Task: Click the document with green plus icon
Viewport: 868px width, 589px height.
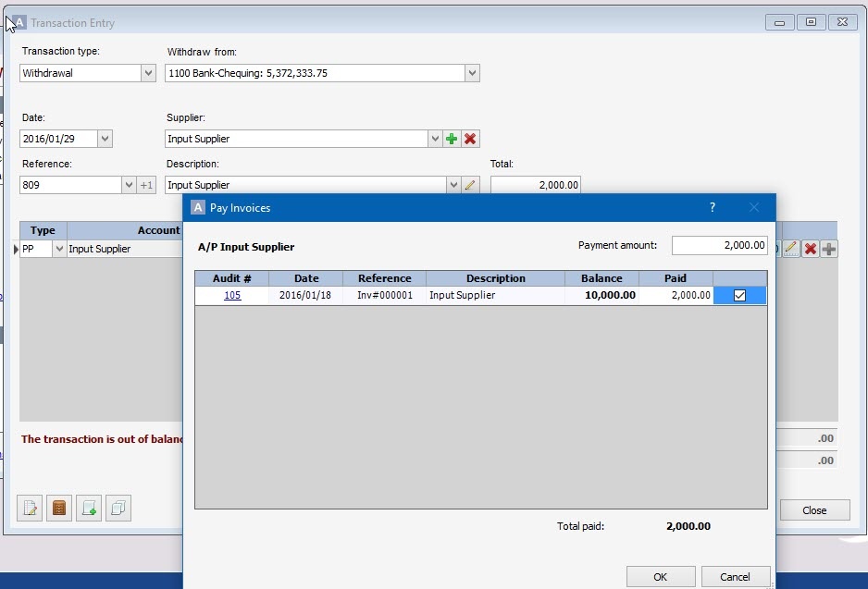Action: coord(89,508)
